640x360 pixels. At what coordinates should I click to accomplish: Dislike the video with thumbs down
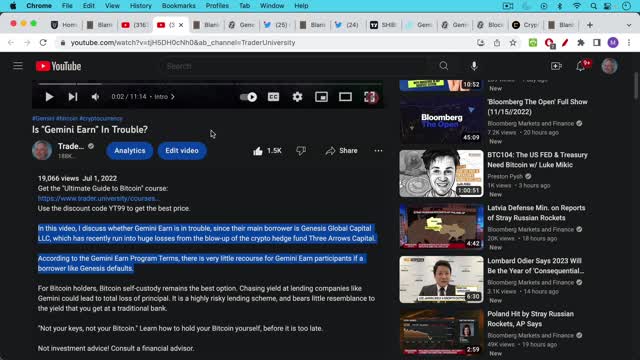301,151
